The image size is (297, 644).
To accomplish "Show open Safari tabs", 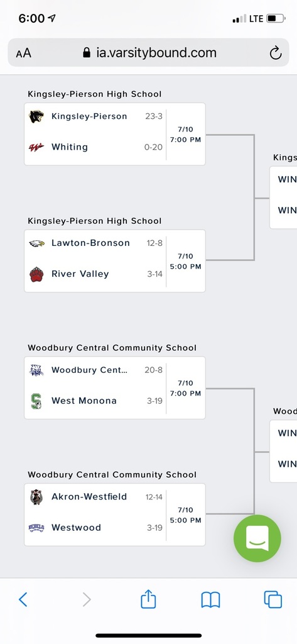I will pos(273,599).
